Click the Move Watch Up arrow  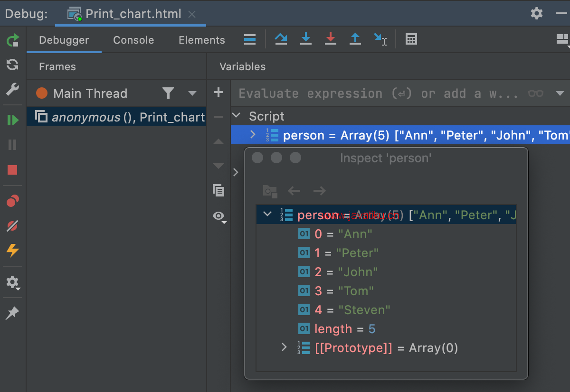[x=218, y=141]
